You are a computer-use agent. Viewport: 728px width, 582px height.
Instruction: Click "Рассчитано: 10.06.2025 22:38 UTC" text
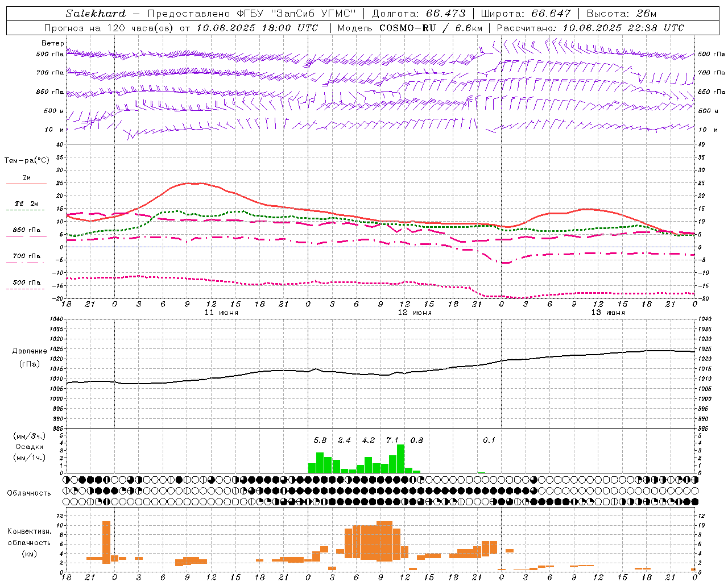(590, 28)
